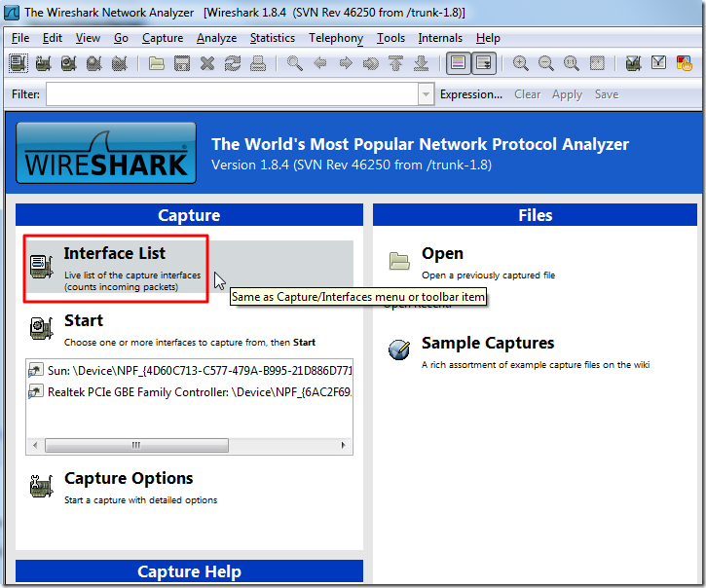Screen dimensions: 706x588
Task: Click the interface list scroll-right arrow
Action: (x=343, y=445)
